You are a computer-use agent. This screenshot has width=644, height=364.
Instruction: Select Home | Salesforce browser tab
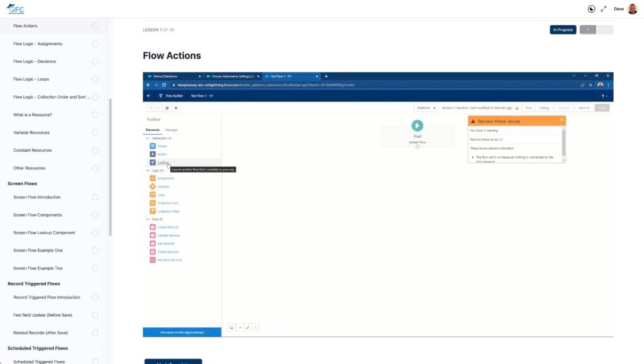tap(174, 76)
